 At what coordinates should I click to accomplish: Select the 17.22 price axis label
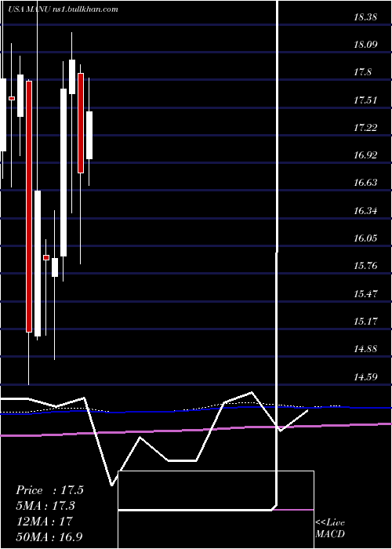365,127
